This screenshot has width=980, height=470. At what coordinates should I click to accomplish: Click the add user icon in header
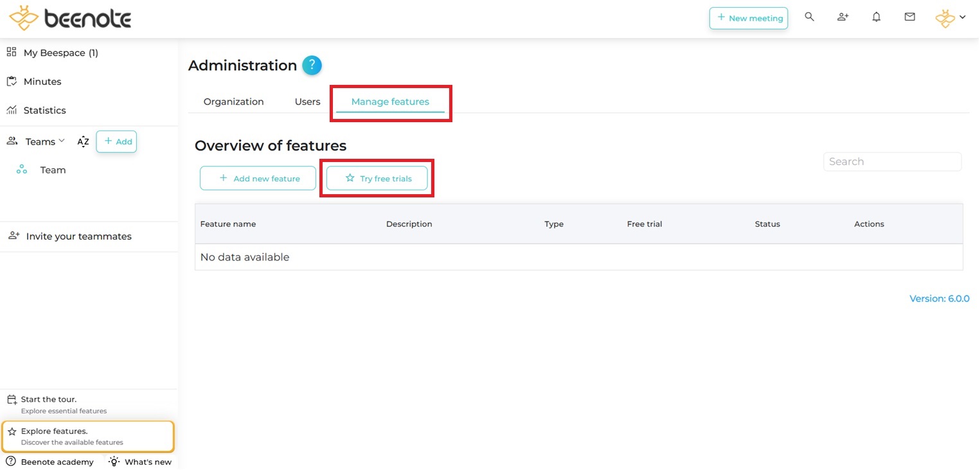842,17
